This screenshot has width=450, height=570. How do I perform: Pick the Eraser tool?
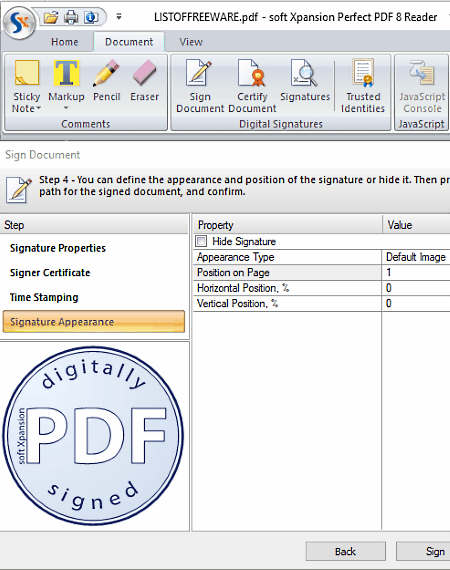click(x=145, y=81)
